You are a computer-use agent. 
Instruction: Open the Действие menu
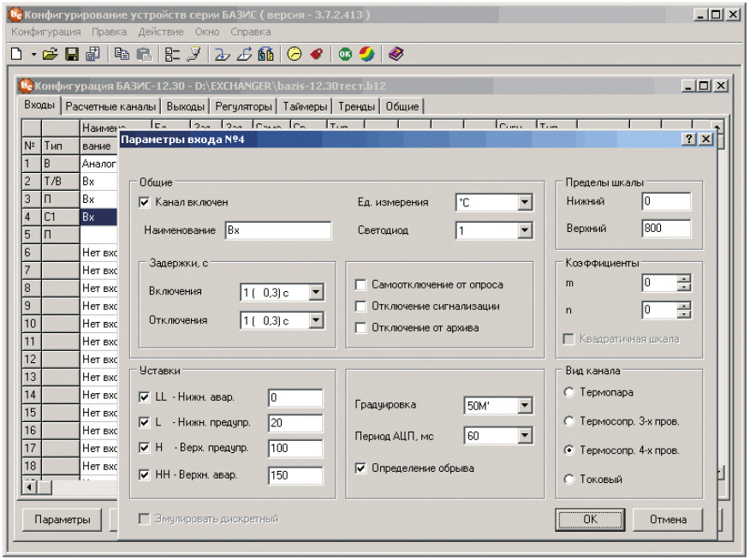pyautogui.click(x=161, y=32)
